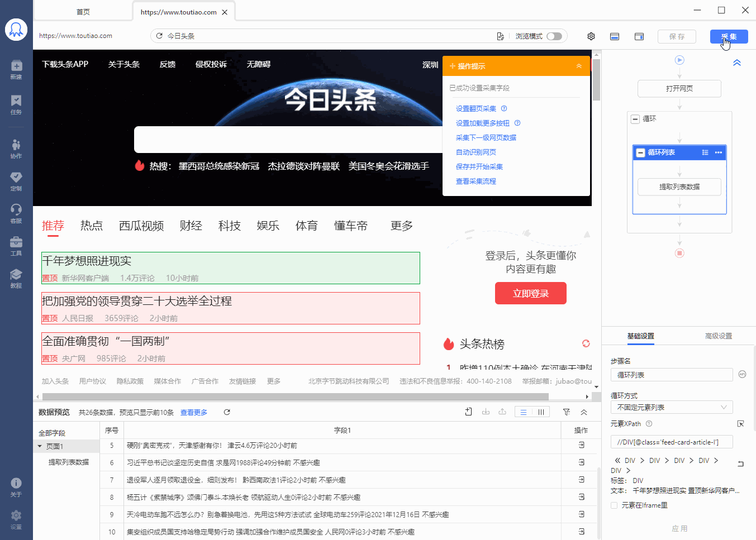Screen dimensions: 756x540
Task: Expand DIV breadcrumb with the double-left arrow
Action: pos(617,461)
